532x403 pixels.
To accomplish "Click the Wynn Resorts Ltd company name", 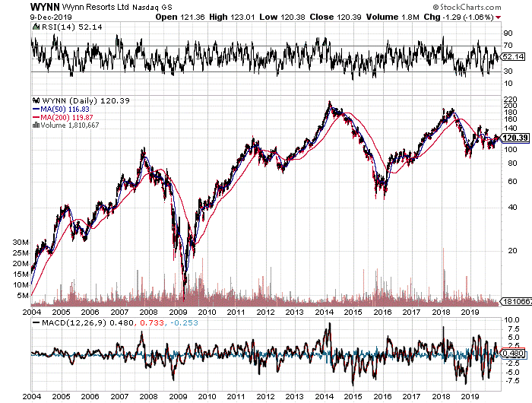I will point(95,7).
